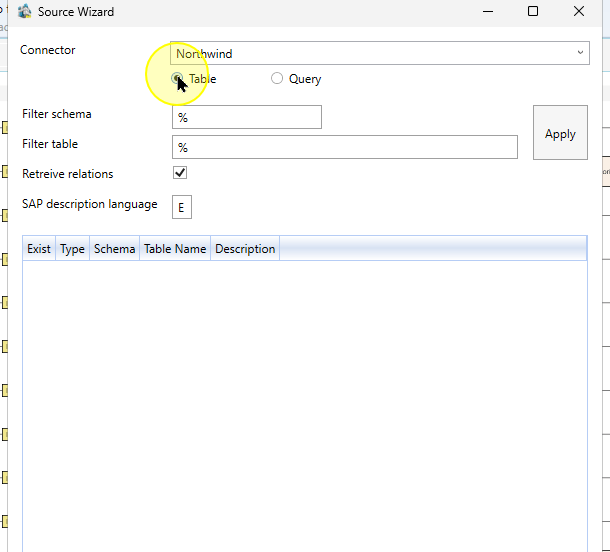Screen dimensions: 610x552
Task: Sort by the Schema column header
Action: [x=114, y=249]
